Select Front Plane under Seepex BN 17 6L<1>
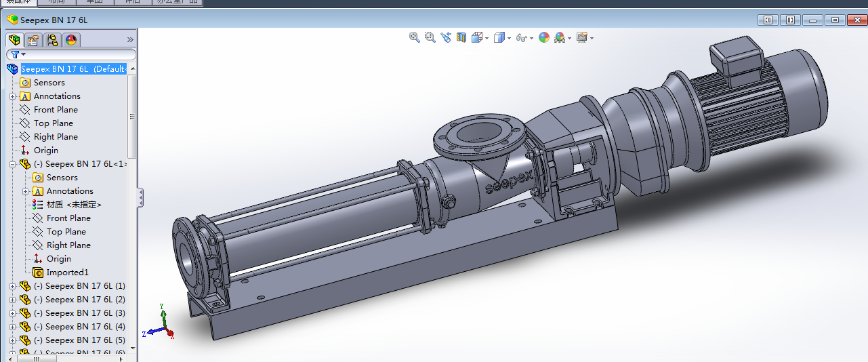 (68, 218)
